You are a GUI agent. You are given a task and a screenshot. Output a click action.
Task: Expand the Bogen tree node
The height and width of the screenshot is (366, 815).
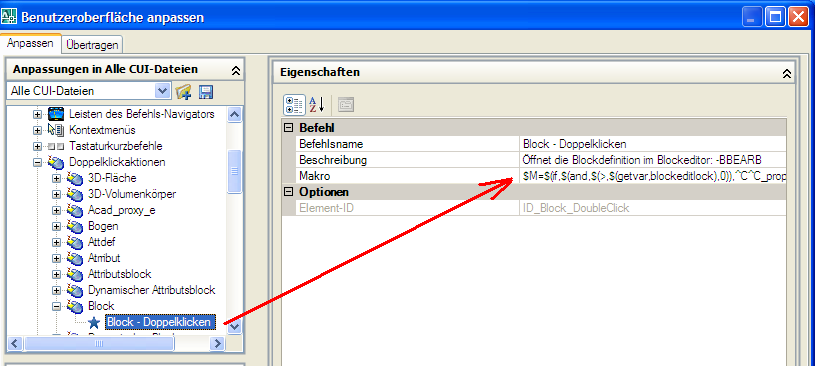pyautogui.click(x=56, y=226)
